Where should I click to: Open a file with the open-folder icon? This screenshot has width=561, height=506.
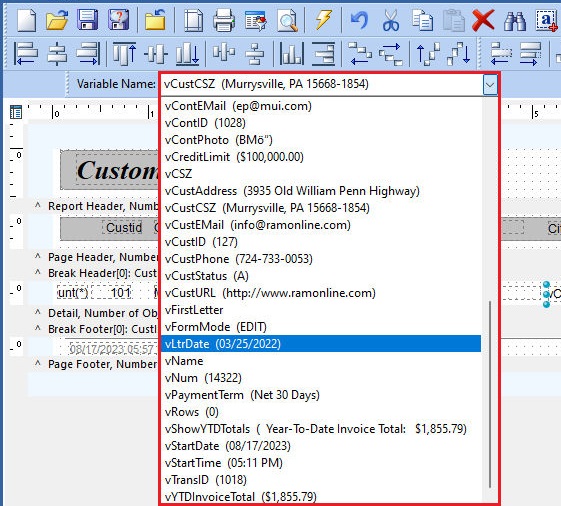(x=57, y=20)
